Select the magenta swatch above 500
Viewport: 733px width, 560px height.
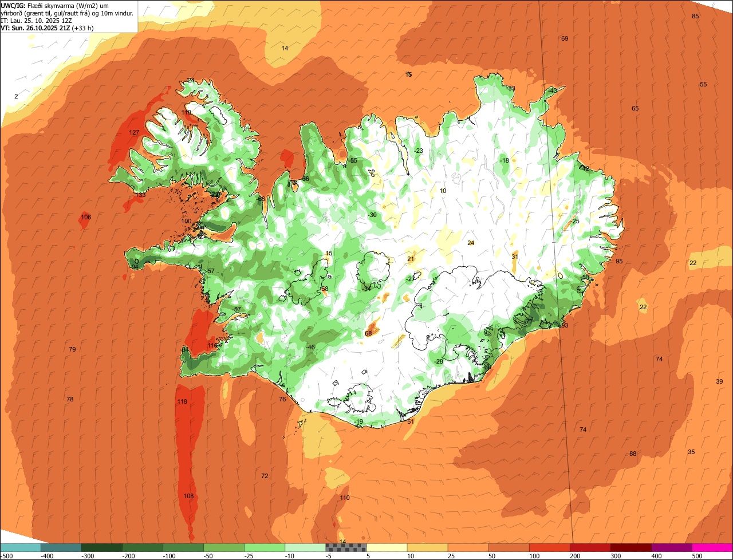(712, 548)
